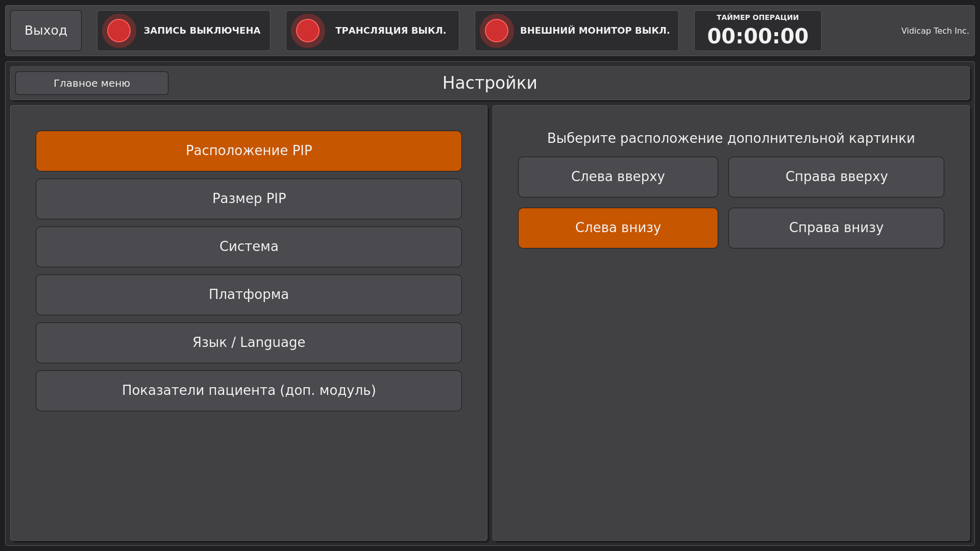Click the operation timer 00:00:00 display
Image resolution: width=980 pixels, height=551 pixels.
pos(758,36)
